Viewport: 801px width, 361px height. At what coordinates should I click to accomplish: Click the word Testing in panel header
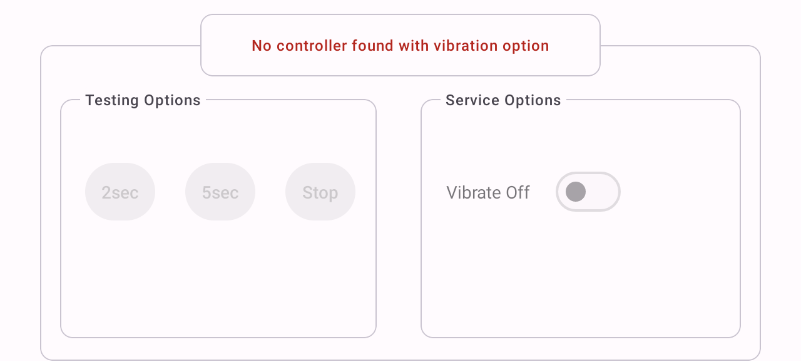112,100
